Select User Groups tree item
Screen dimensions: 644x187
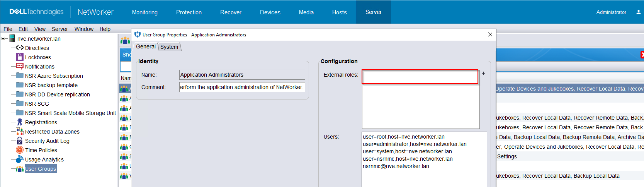41,169
